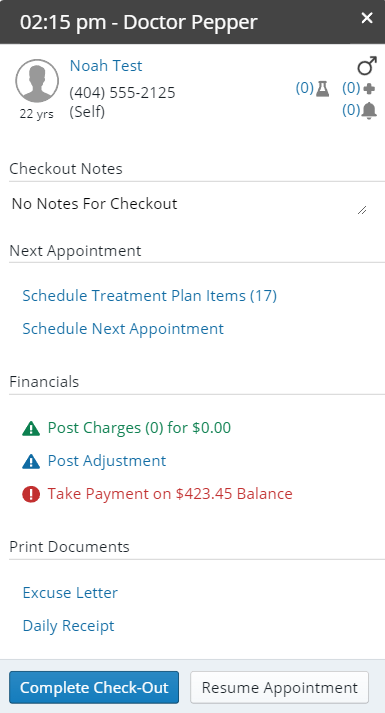Print the Daily Receipt document

pos(68,626)
